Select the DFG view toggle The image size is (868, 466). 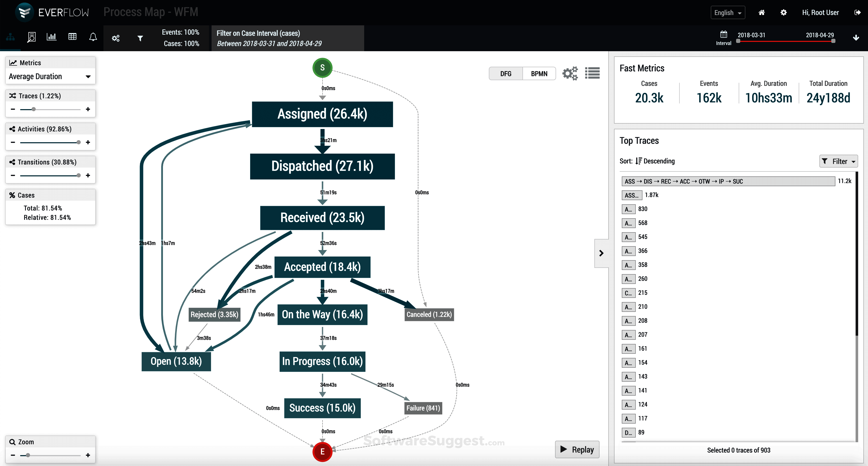tap(505, 73)
